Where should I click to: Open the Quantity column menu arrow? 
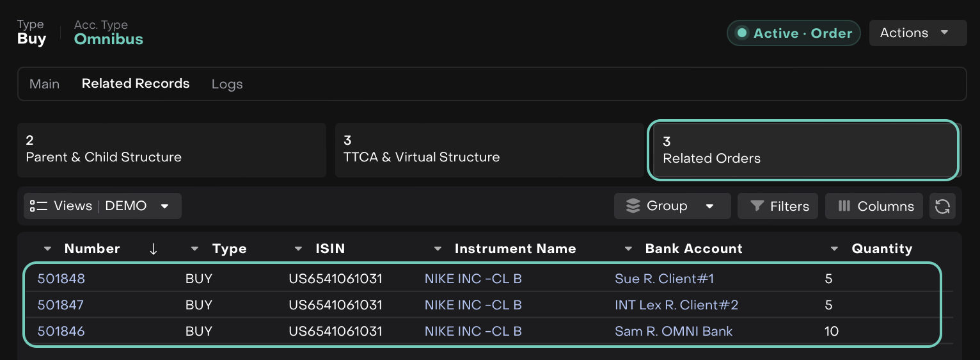tap(834, 249)
